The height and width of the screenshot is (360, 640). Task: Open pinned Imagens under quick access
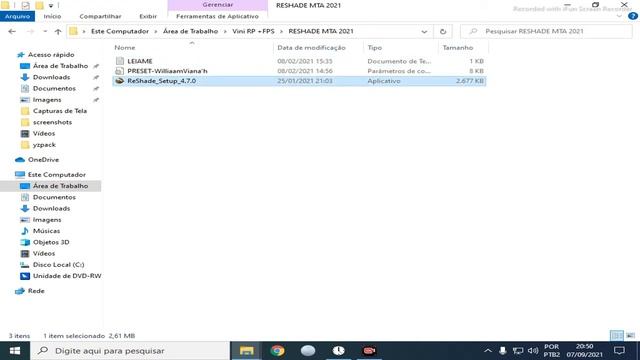(x=47, y=100)
